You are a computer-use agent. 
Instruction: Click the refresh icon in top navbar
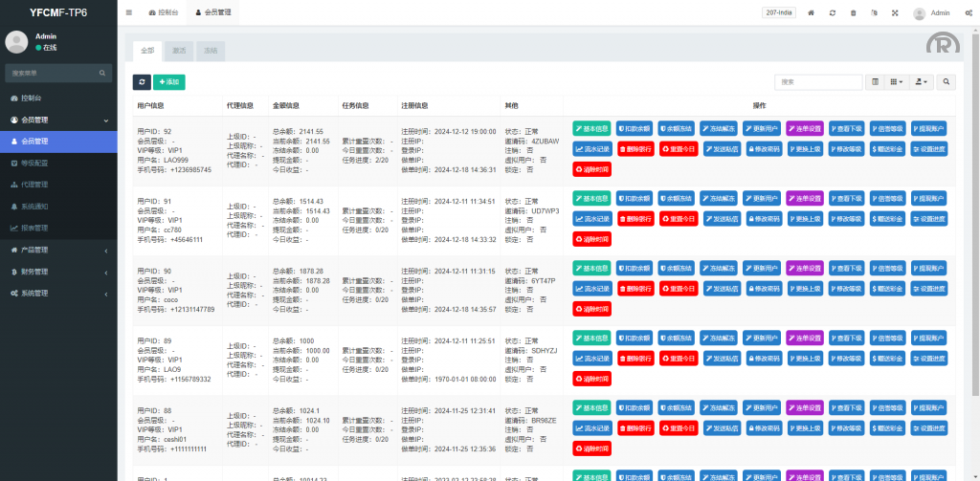[x=833, y=13]
